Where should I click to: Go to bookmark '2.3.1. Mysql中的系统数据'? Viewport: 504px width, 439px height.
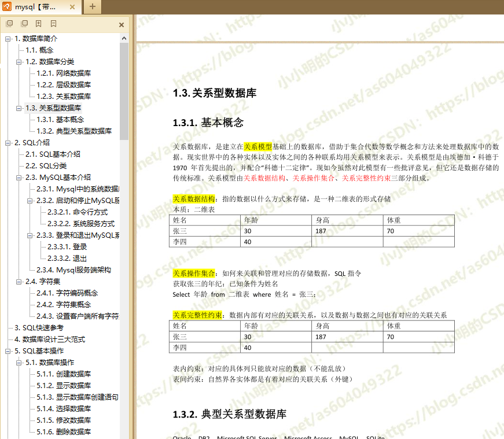pos(78,189)
